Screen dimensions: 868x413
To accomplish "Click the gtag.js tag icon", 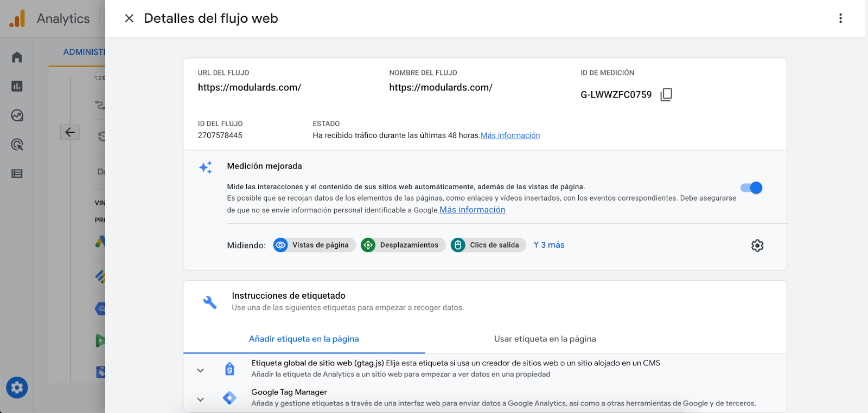I will click(x=229, y=369).
